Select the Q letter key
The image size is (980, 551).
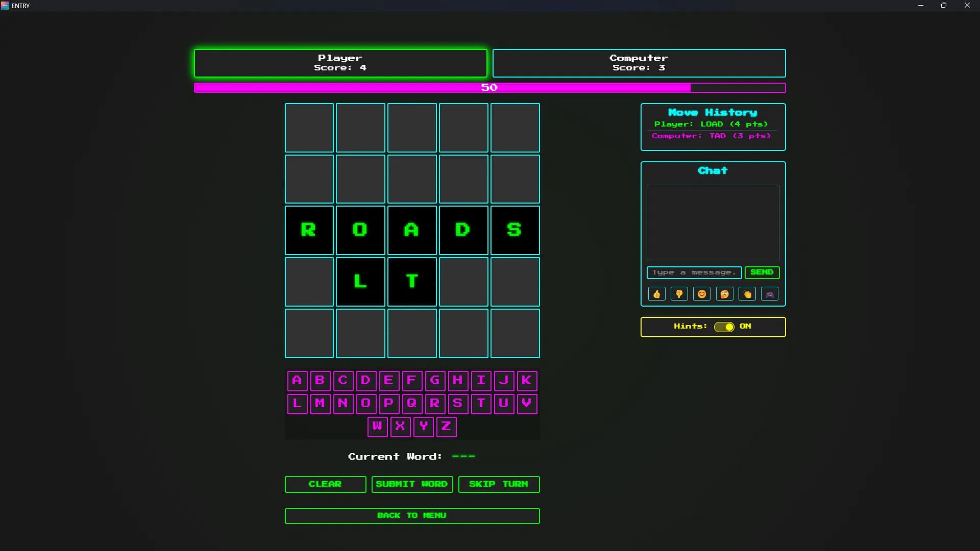412,404
